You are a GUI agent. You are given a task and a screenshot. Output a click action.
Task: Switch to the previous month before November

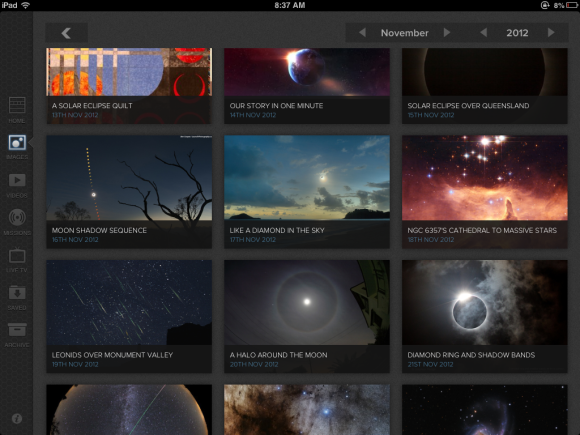(x=362, y=33)
